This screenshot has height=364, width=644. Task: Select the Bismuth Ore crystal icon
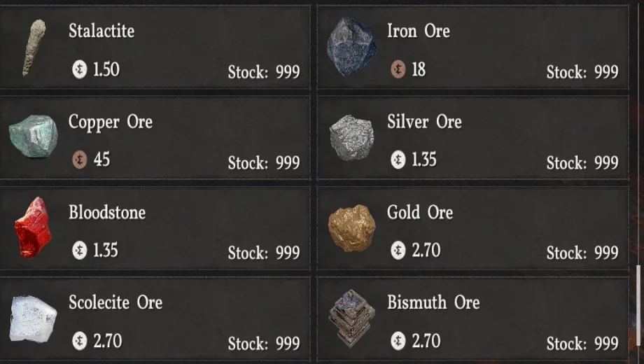click(351, 318)
